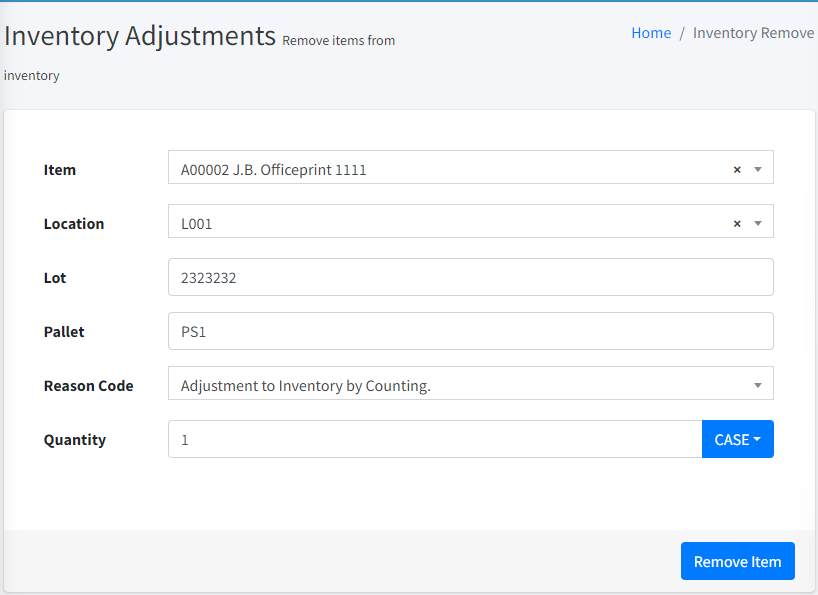Expand the Reason Code dropdown arrow
Screen dimensions: 818x595
coord(758,385)
